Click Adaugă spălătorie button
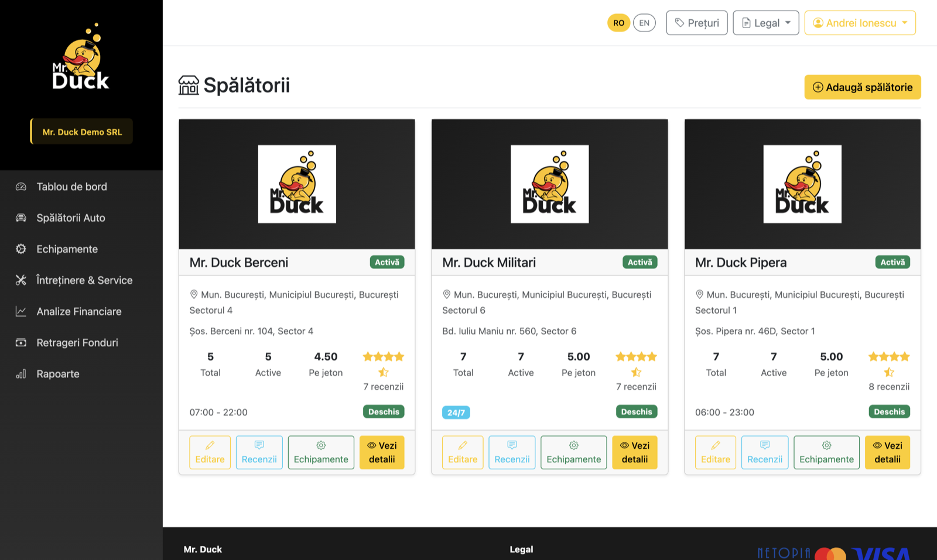 click(863, 87)
